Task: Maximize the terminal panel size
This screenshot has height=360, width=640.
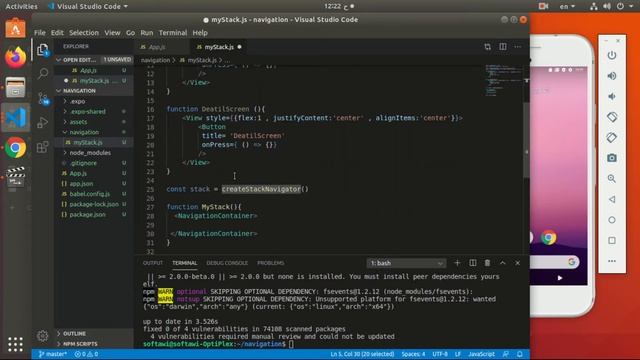Action: point(502,263)
